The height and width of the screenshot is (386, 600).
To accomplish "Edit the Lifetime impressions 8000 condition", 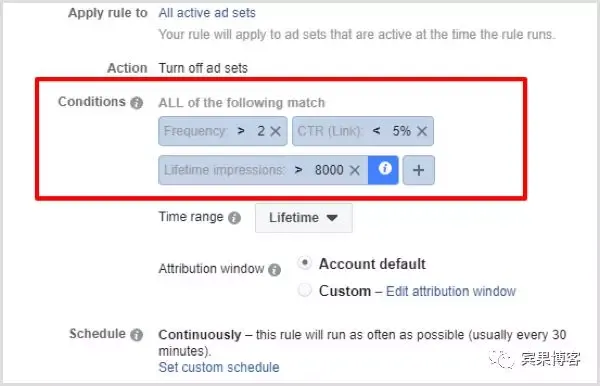I will coord(254,170).
